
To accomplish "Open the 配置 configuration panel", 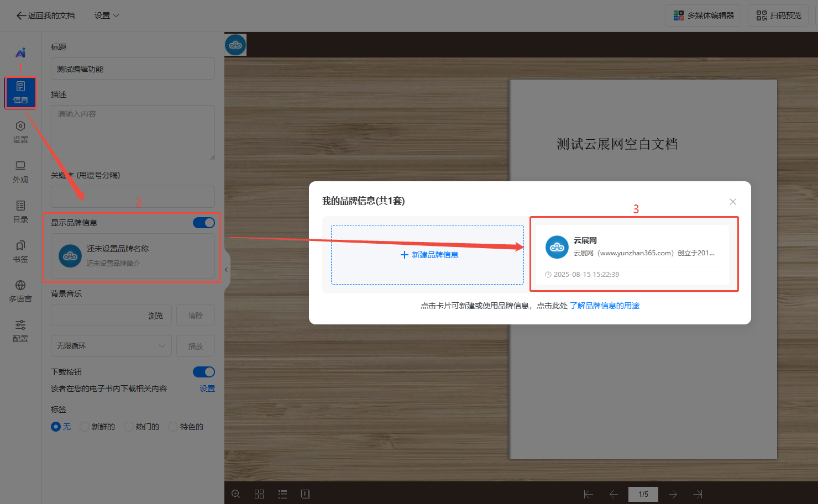I will [x=20, y=331].
